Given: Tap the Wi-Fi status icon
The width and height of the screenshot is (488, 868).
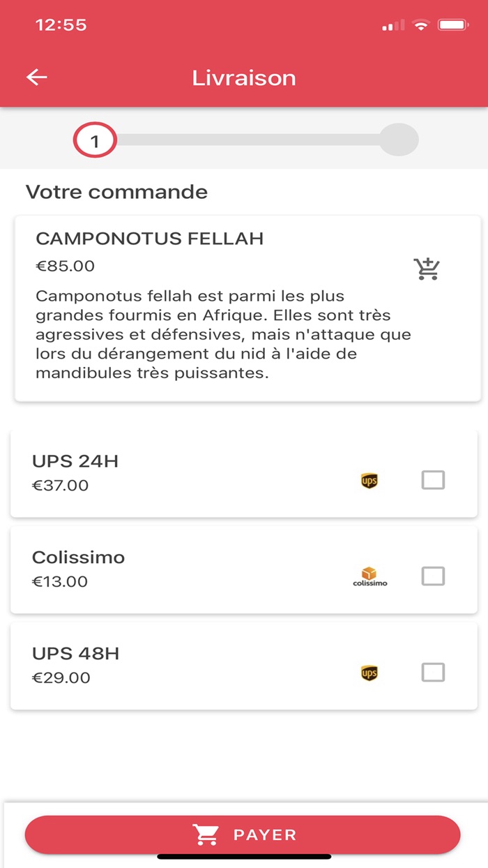Looking at the screenshot, I should click(420, 26).
